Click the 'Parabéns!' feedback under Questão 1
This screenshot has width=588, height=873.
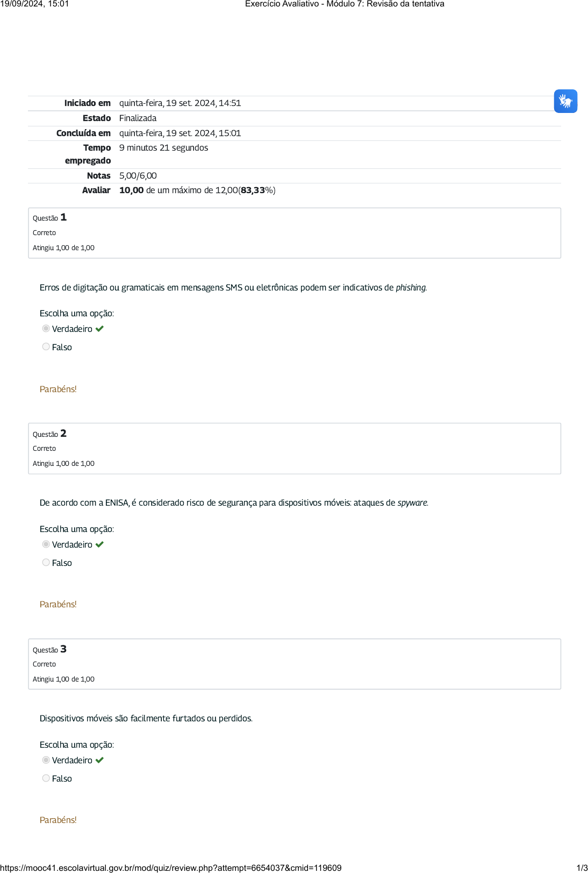(x=58, y=389)
